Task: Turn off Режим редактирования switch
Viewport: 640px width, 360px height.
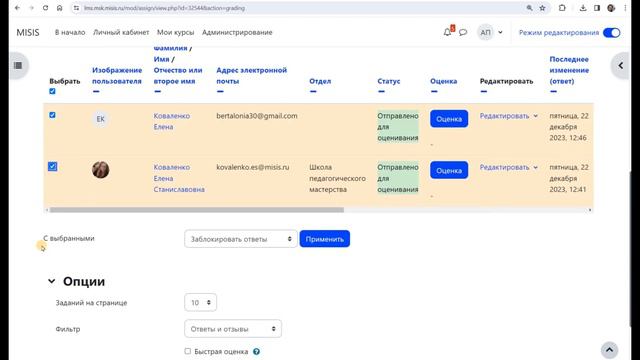Action: pyautogui.click(x=611, y=33)
